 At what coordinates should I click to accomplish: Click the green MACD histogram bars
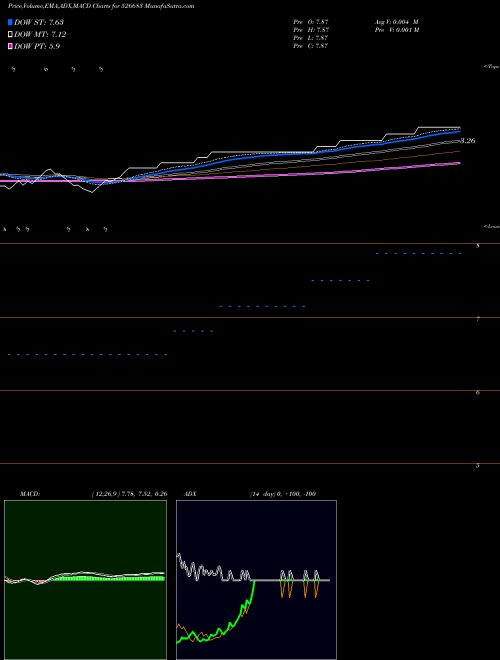pos(109,578)
